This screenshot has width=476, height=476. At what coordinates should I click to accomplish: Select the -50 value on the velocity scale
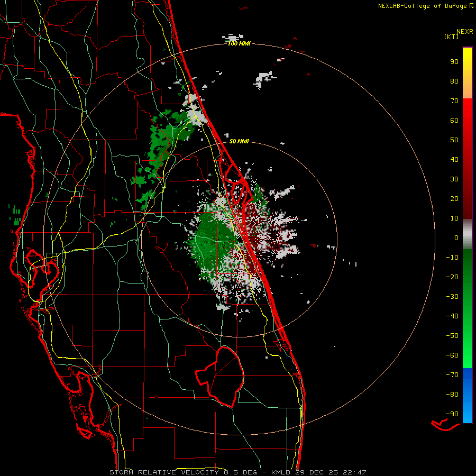click(x=452, y=336)
